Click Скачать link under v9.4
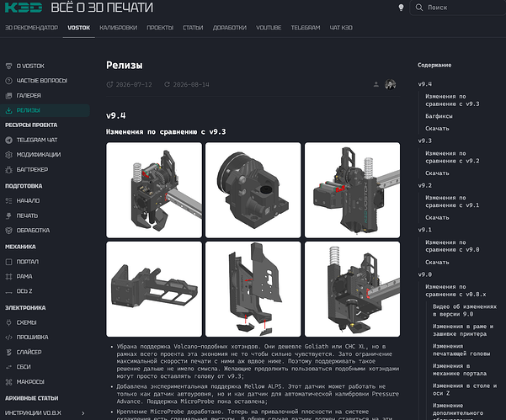 pyautogui.click(x=437, y=129)
